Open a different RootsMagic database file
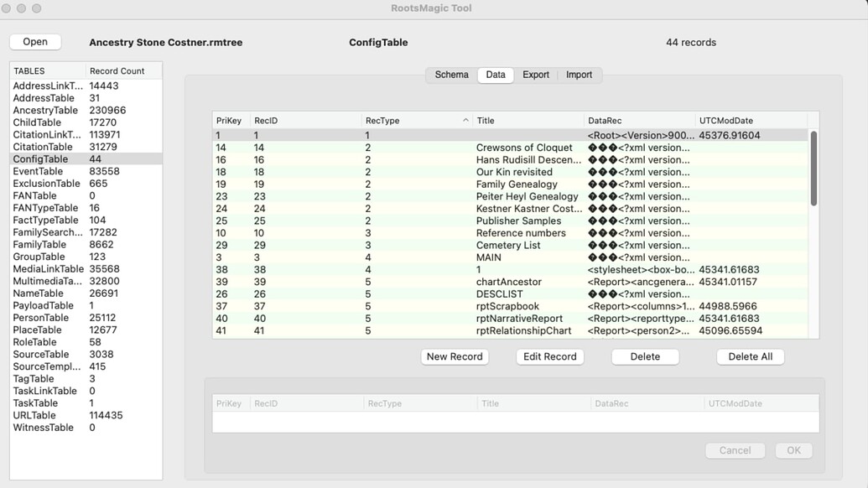The height and width of the screenshot is (488, 868). tap(34, 41)
